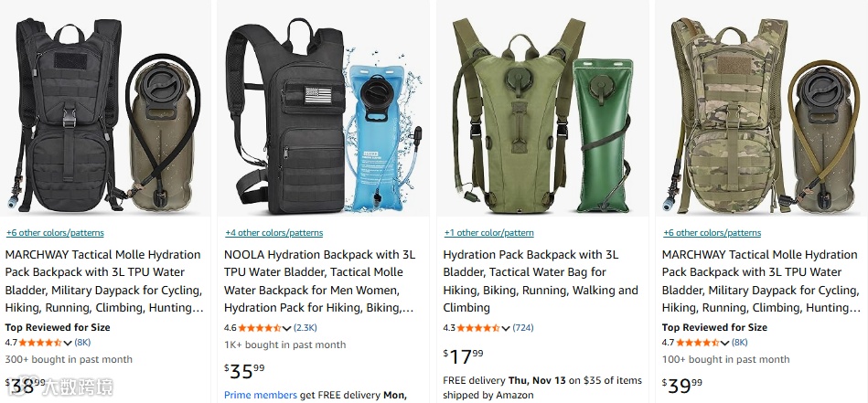The width and height of the screenshot is (868, 403).
Task: Click star rating icons on green pack listing
Action: [478, 328]
